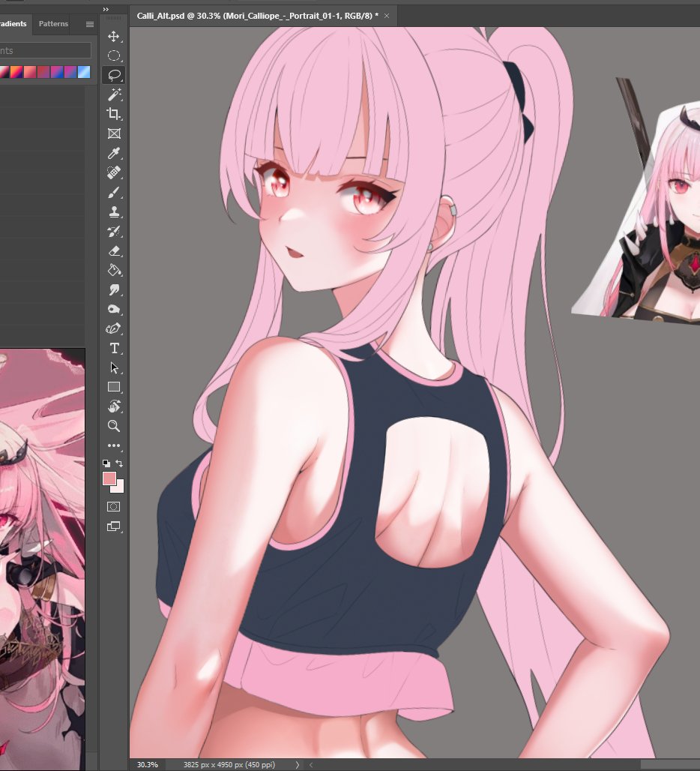Select the Clone Stamp tool

click(113, 212)
